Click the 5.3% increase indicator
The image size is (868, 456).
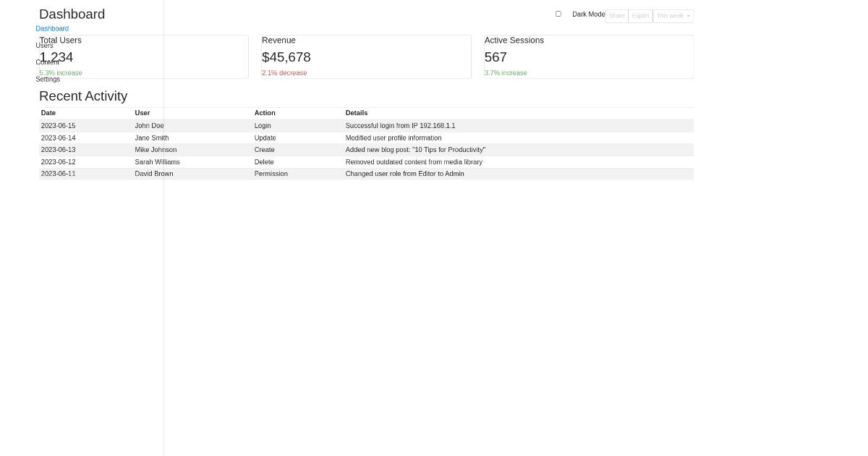(x=60, y=72)
